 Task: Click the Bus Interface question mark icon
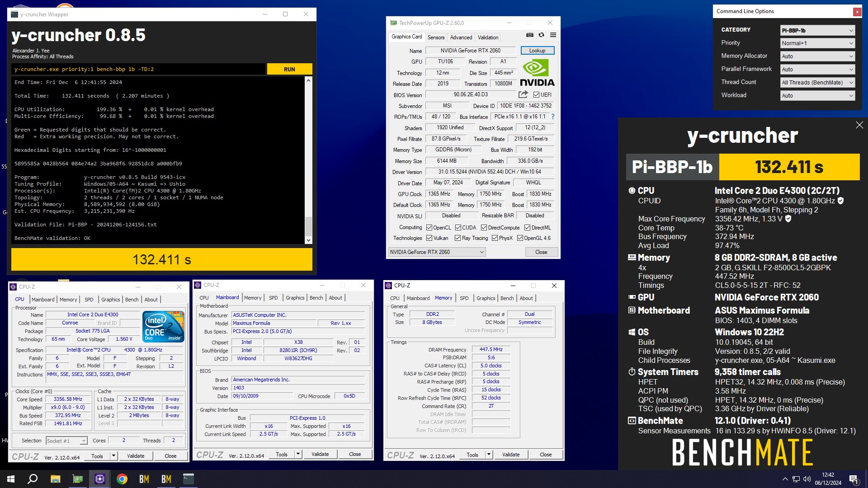point(552,117)
